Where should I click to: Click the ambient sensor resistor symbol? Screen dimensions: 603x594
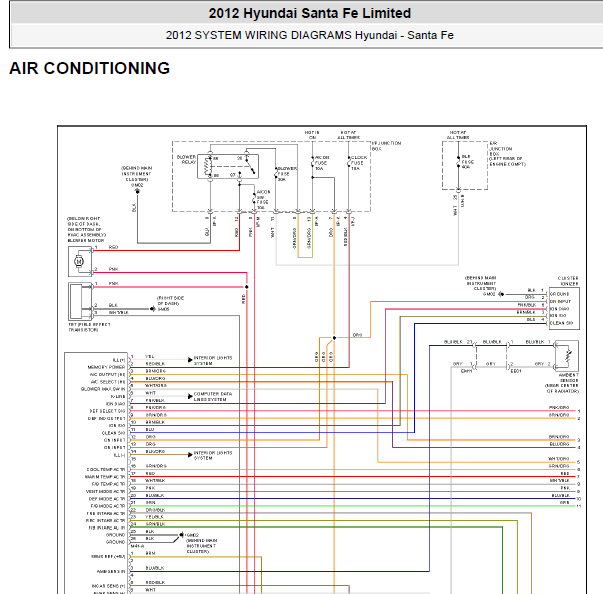click(568, 356)
